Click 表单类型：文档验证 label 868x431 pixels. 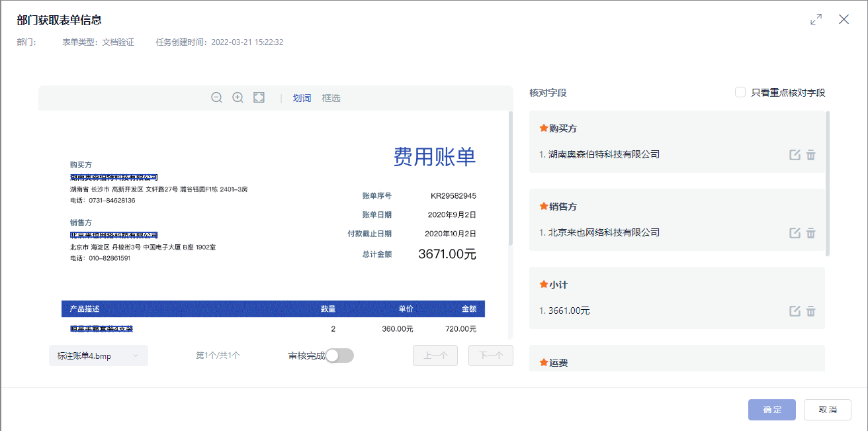(x=98, y=42)
